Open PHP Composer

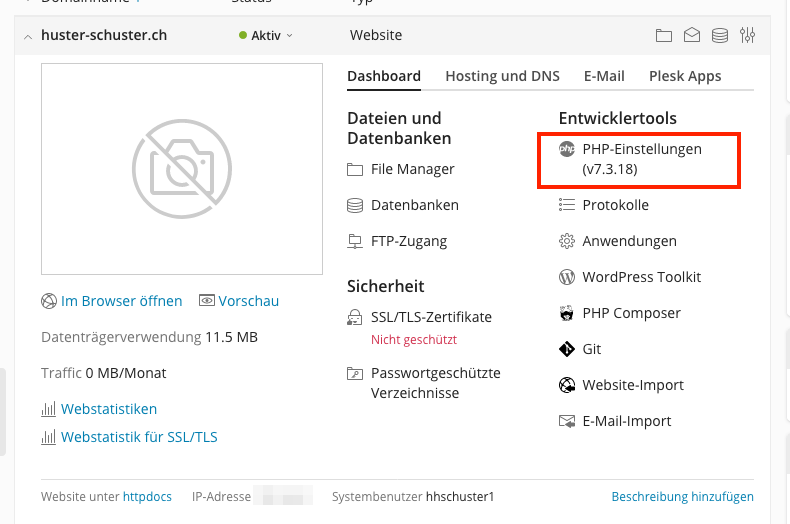631,313
